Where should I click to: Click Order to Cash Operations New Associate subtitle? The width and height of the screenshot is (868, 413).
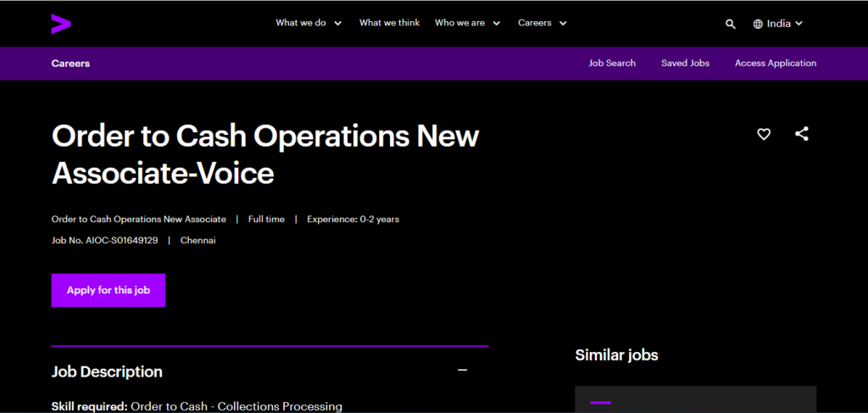coord(138,220)
